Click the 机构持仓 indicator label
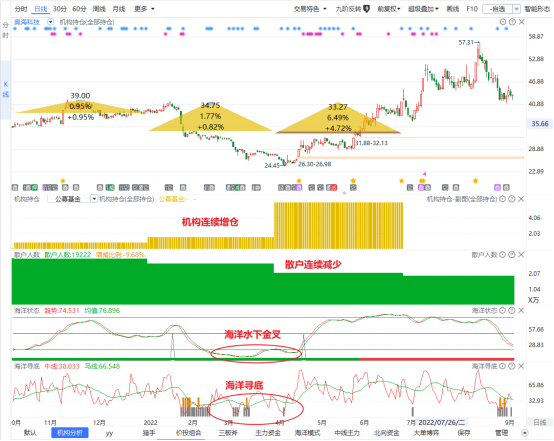This screenshot has width=554, height=441. click(26, 199)
